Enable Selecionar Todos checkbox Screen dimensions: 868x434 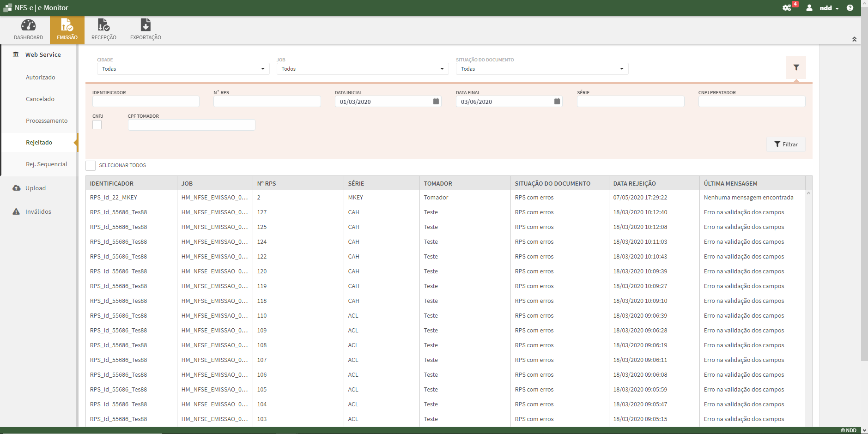(x=90, y=165)
